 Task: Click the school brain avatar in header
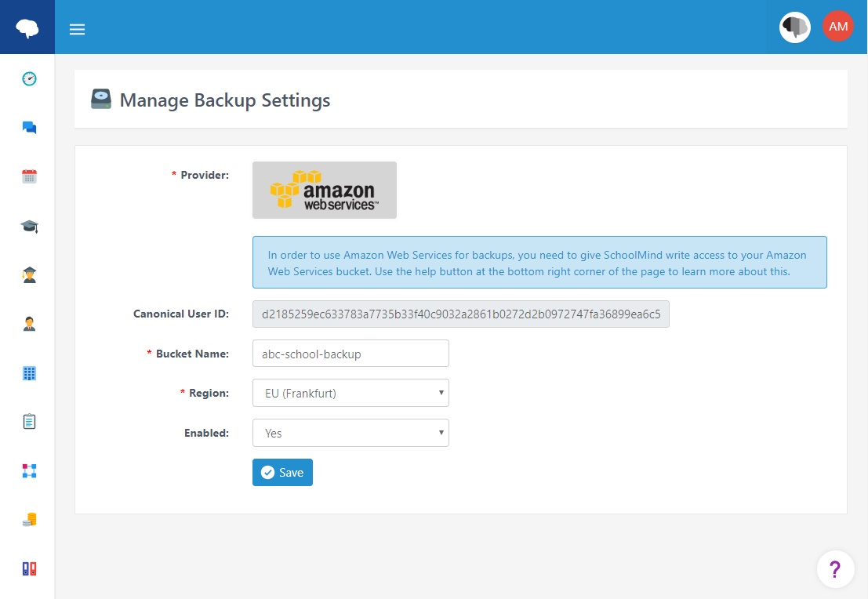pos(795,27)
